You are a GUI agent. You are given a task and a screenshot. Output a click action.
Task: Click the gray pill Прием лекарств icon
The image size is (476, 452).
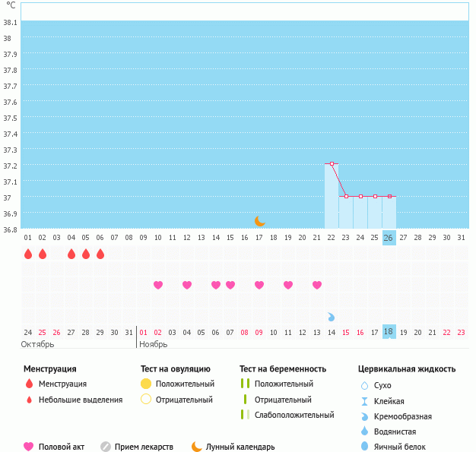(x=106, y=447)
